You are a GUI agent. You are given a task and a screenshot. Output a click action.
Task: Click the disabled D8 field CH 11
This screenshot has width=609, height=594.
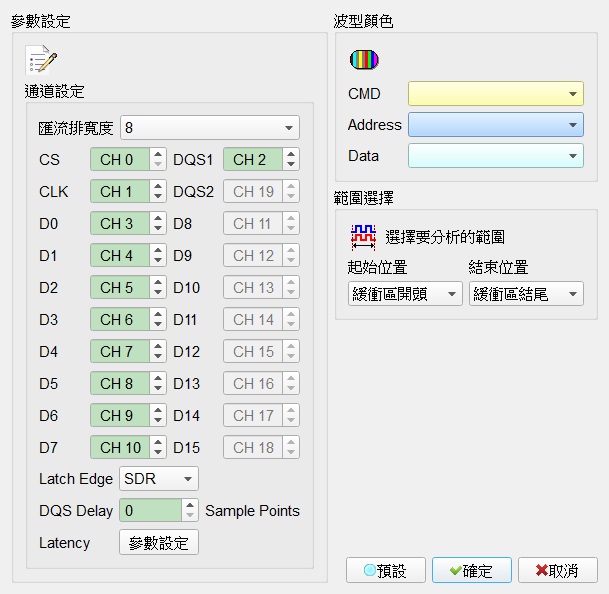coord(253,223)
